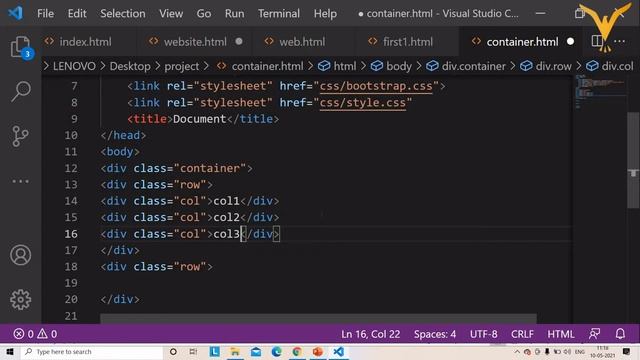Open the Terminal menu
640x360 pixels.
pyautogui.click(x=279, y=13)
